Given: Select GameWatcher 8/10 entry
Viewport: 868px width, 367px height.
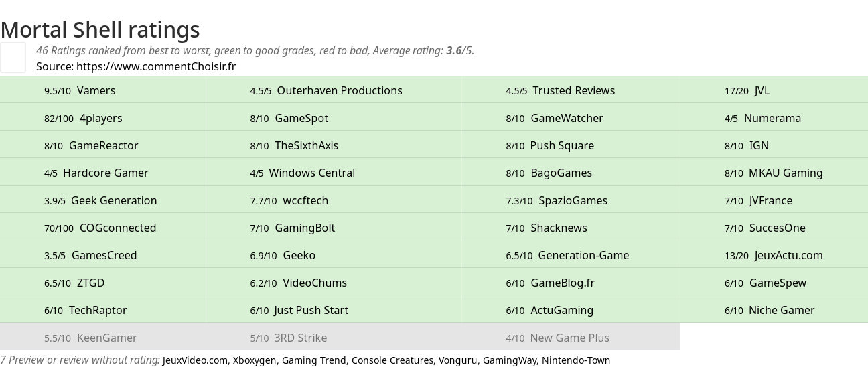Looking at the screenshot, I should click(x=555, y=118).
